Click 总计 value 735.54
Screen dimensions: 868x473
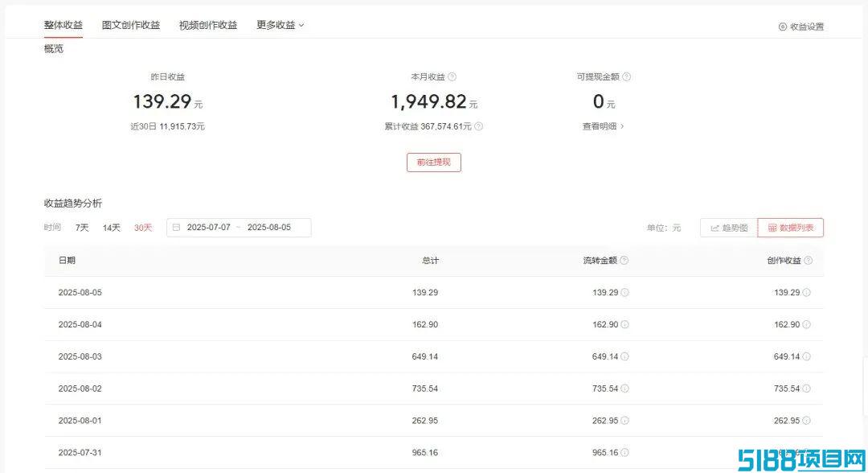[x=425, y=389]
